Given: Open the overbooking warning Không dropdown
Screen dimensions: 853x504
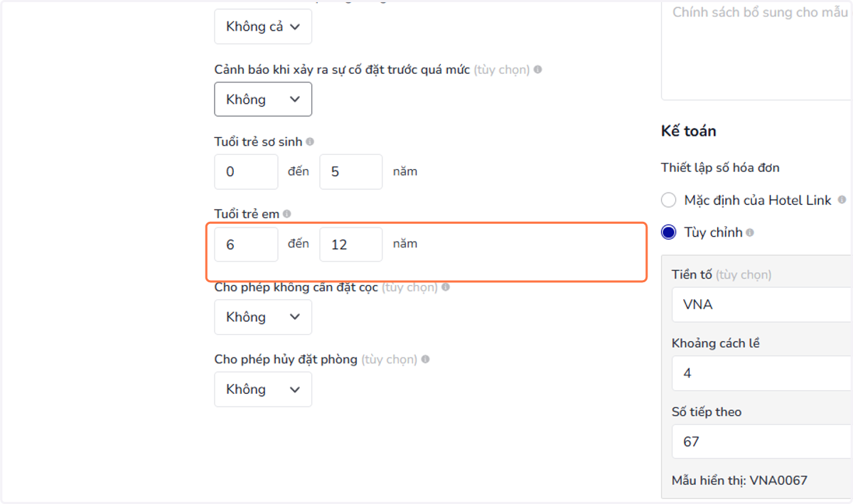Looking at the screenshot, I should (x=263, y=99).
